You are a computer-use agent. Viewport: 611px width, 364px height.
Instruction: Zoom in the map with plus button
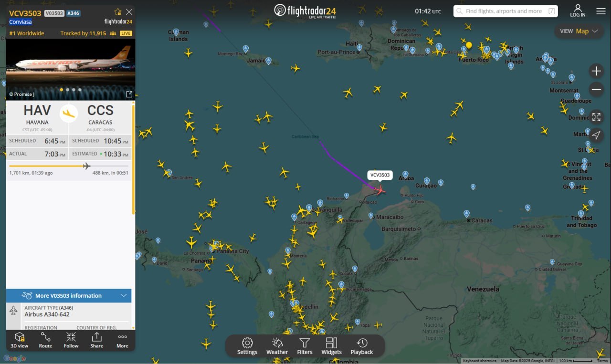tap(596, 72)
